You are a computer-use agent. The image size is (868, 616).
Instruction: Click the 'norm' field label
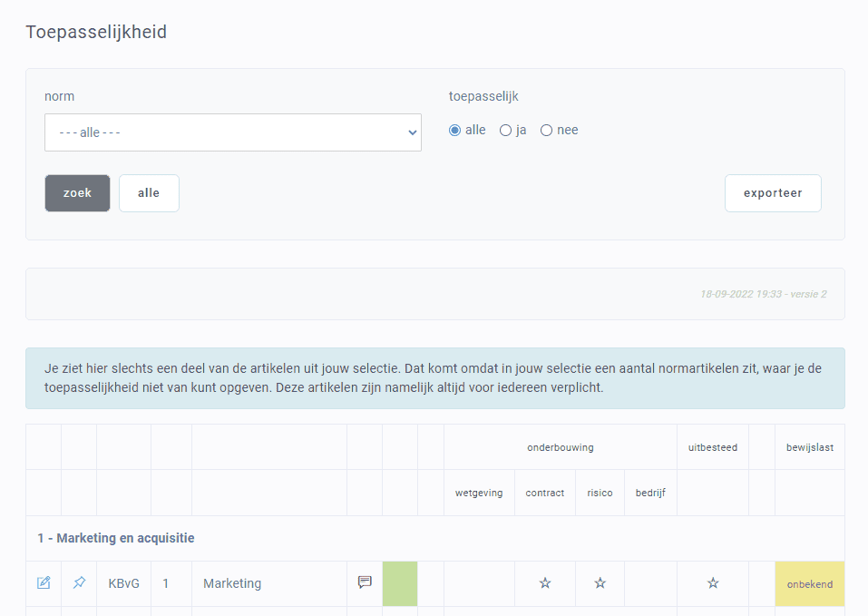59,96
